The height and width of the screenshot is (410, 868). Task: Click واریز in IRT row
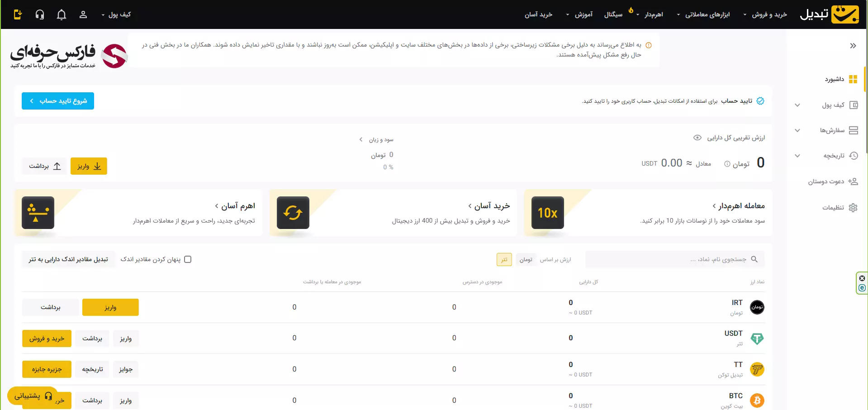click(x=110, y=307)
